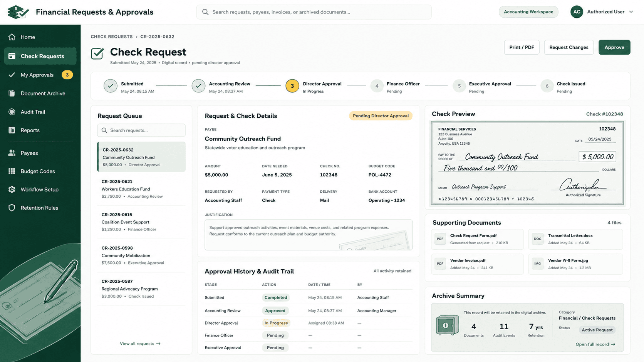Click the Active Request status badge

click(x=597, y=330)
